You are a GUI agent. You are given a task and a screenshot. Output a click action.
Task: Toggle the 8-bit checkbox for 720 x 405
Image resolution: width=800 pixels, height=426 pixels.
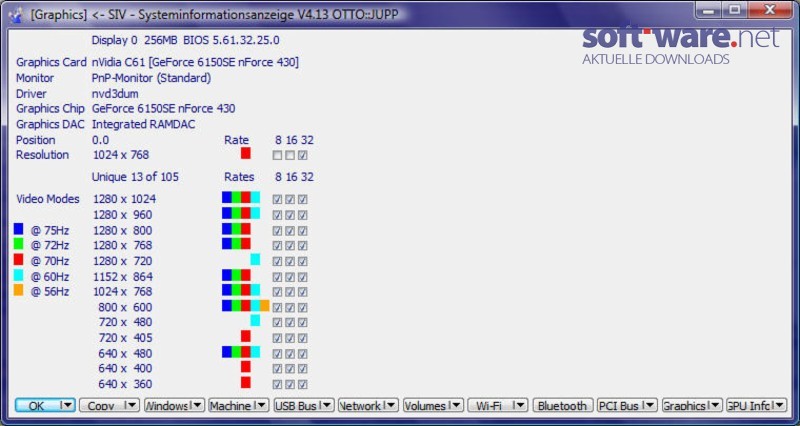click(277, 338)
